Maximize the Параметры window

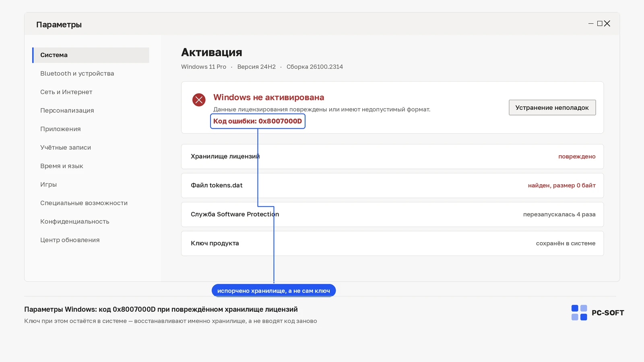point(600,24)
